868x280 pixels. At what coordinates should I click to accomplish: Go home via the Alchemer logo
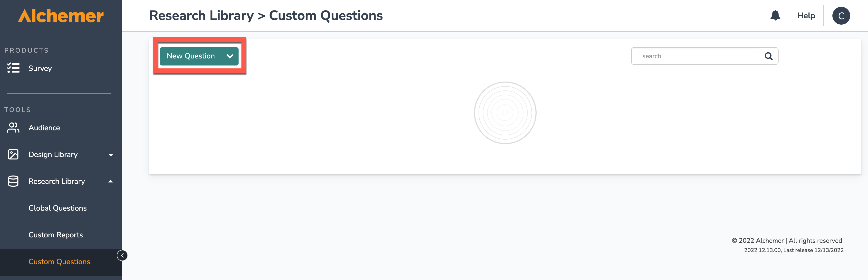(x=61, y=16)
